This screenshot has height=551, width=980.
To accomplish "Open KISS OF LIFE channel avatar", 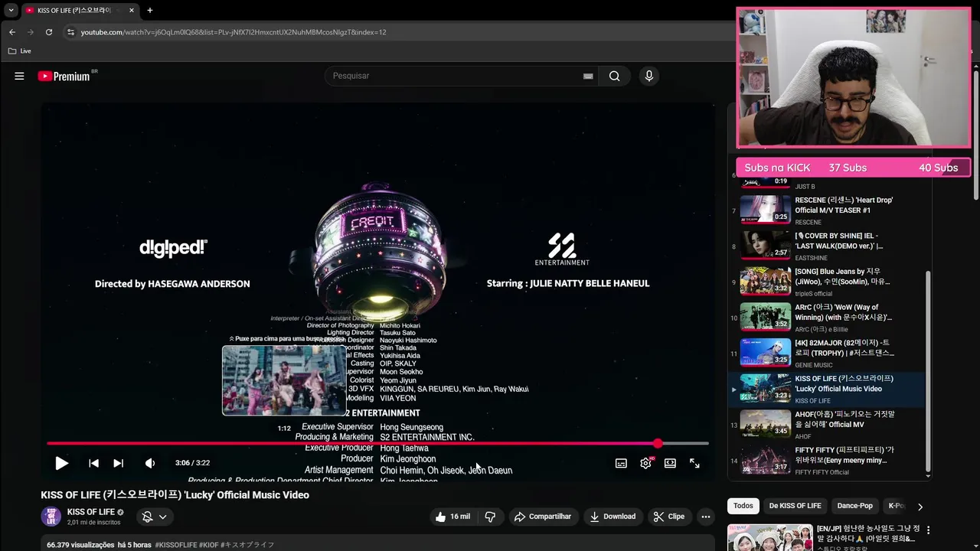I will pyautogui.click(x=51, y=517).
